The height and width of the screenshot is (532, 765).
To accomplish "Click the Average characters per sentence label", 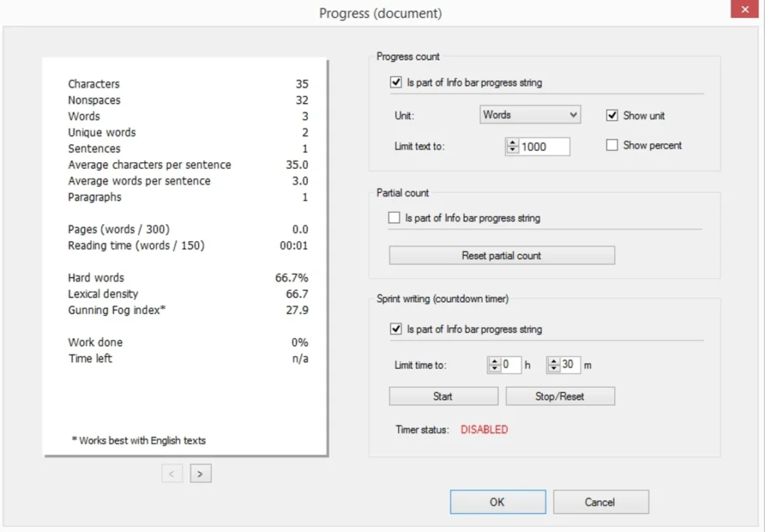I will tap(149, 165).
